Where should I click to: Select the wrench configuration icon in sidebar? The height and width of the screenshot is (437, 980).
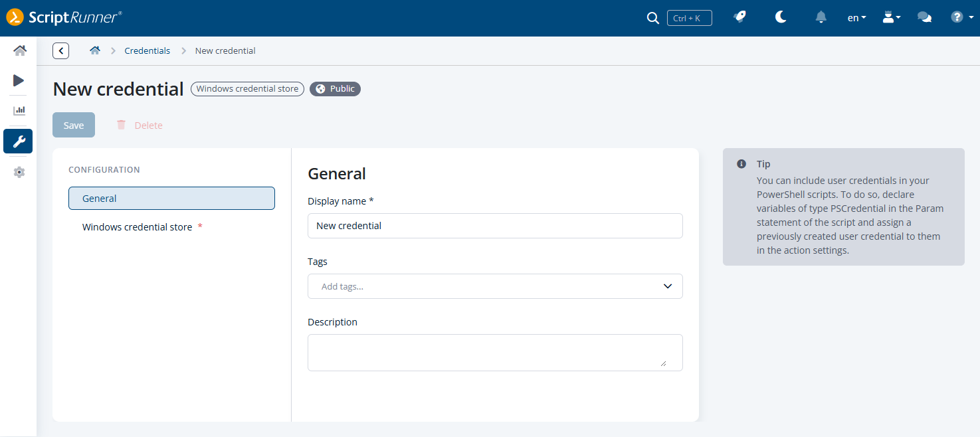pos(18,141)
